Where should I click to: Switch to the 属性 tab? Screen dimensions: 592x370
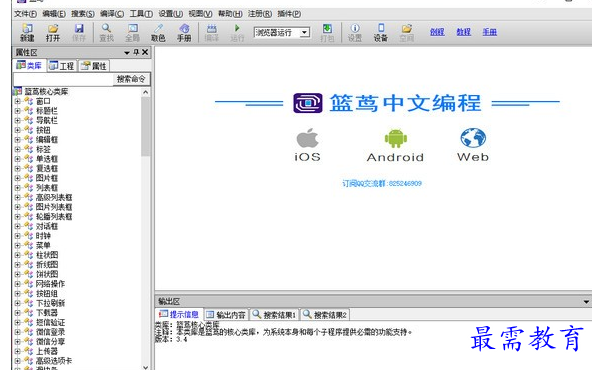click(x=94, y=66)
